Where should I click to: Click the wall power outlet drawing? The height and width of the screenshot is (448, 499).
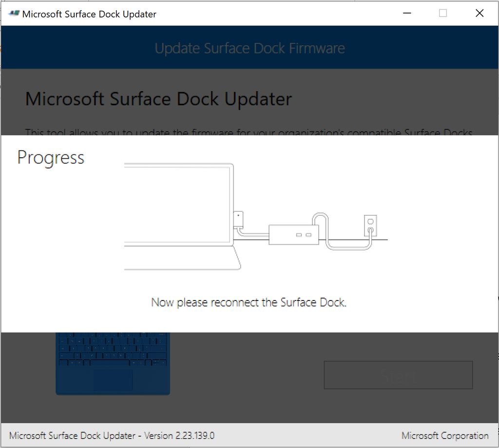point(370,224)
